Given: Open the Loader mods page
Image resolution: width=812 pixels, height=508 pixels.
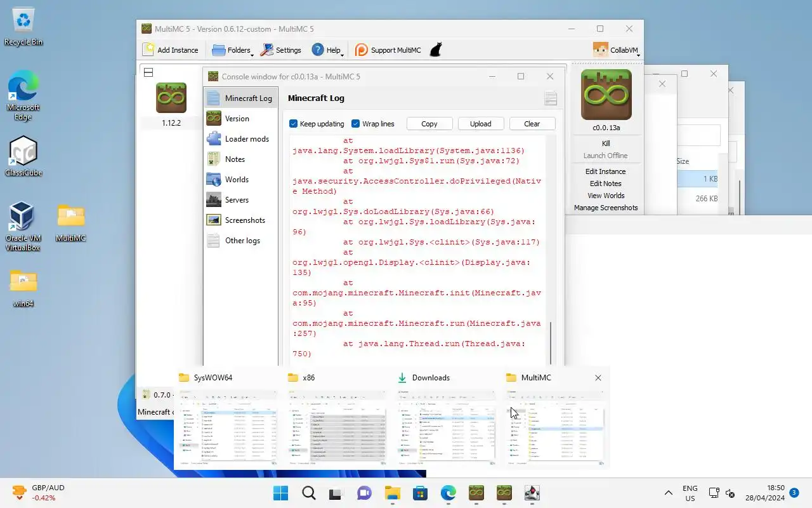Looking at the screenshot, I should click(x=240, y=138).
